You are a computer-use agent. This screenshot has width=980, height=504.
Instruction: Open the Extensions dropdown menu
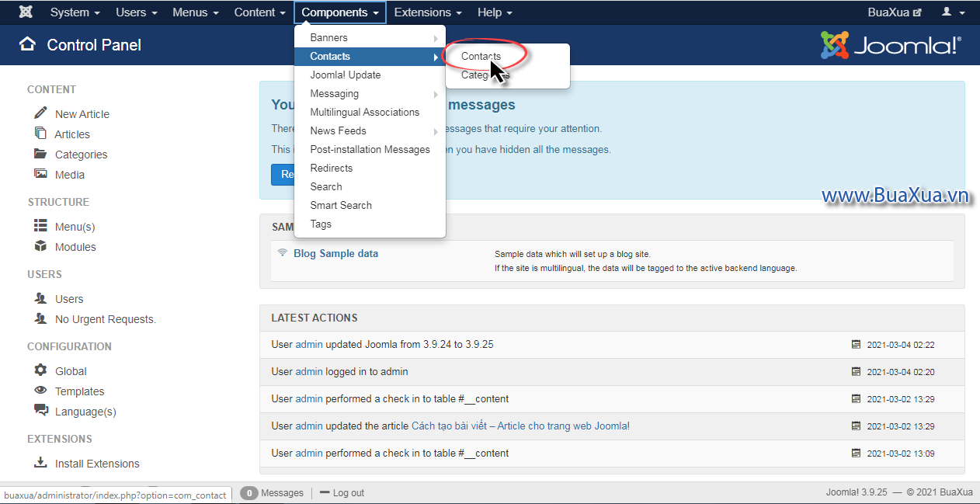(428, 12)
